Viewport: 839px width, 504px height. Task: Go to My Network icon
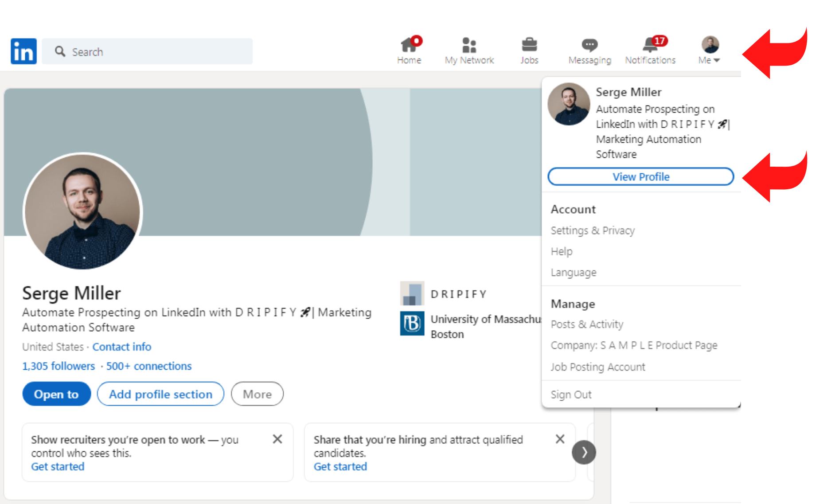click(469, 46)
